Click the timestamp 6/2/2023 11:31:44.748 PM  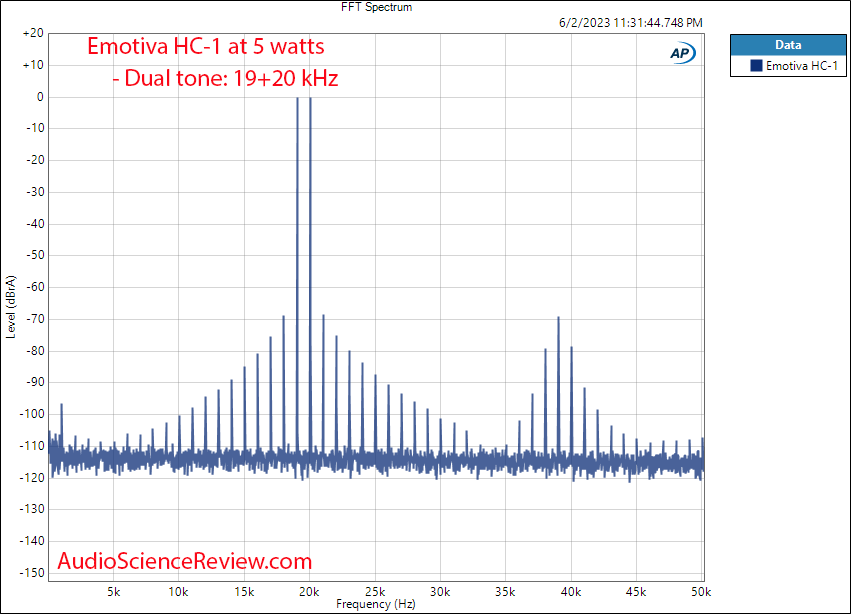[631, 23]
